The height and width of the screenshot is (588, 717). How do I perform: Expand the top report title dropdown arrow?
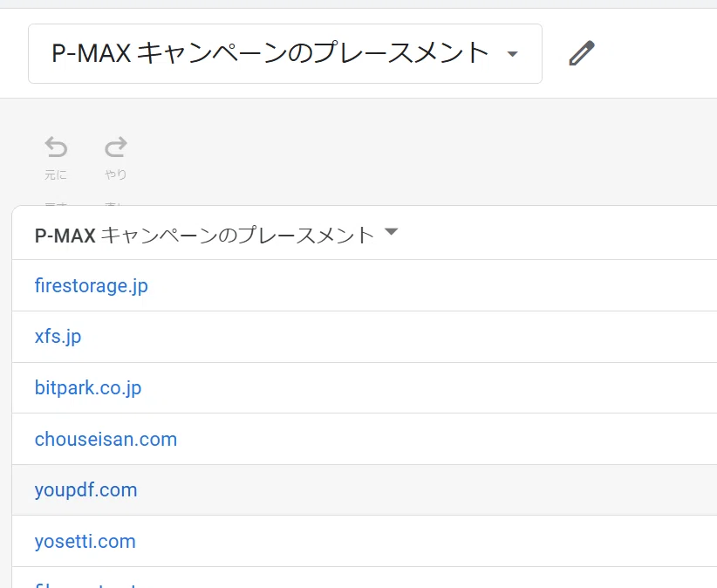coord(513,54)
